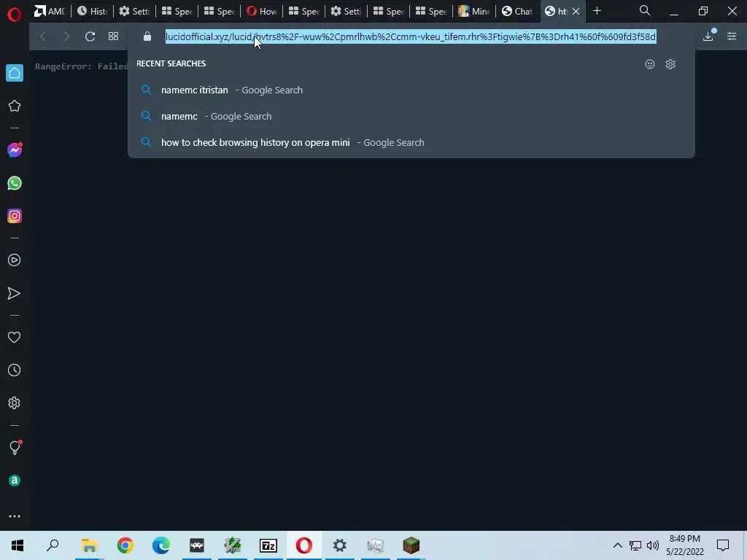Switch to the AMD tab
Screen dimensions: 747x560
point(50,11)
